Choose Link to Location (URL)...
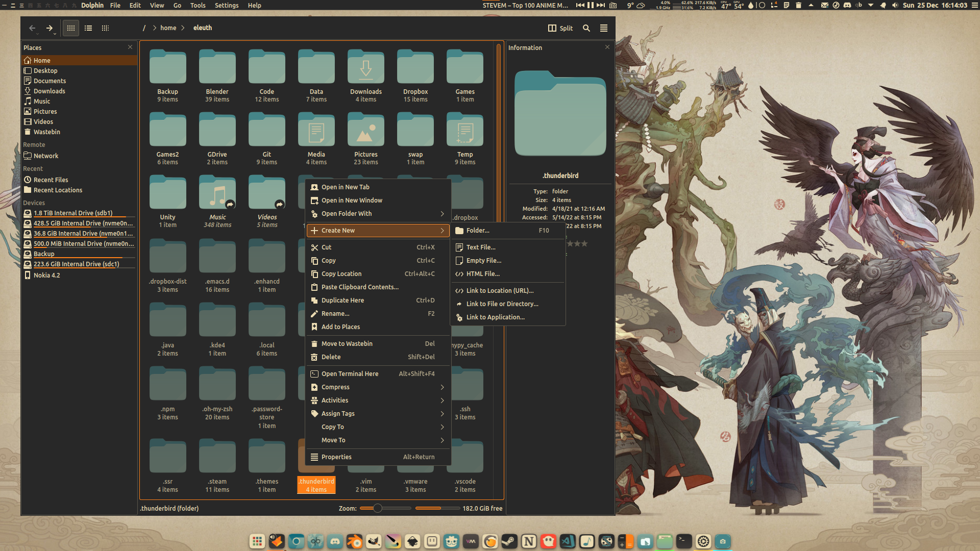This screenshot has height=551, width=980. coord(508,291)
